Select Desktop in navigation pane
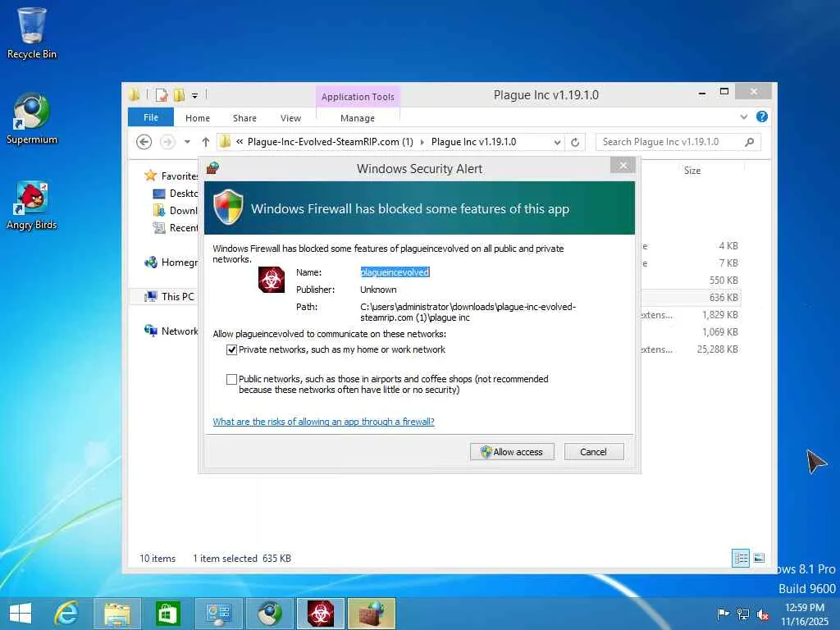This screenshot has width=840, height=630. click(x=176, y=194)
